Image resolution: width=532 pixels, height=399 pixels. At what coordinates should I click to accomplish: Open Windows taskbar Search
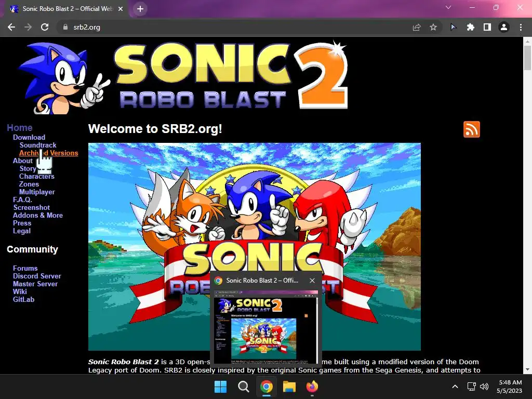(x=243, y=387)
